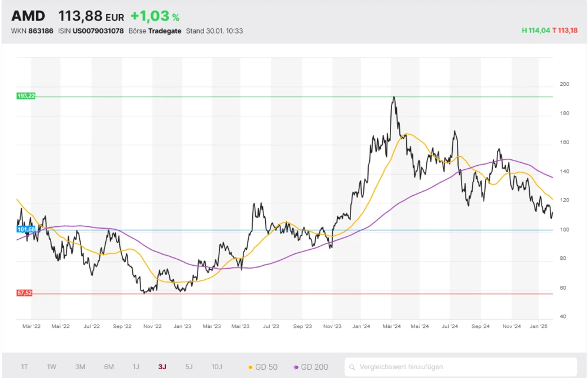Change chart range to 5J

pos(189,367)
